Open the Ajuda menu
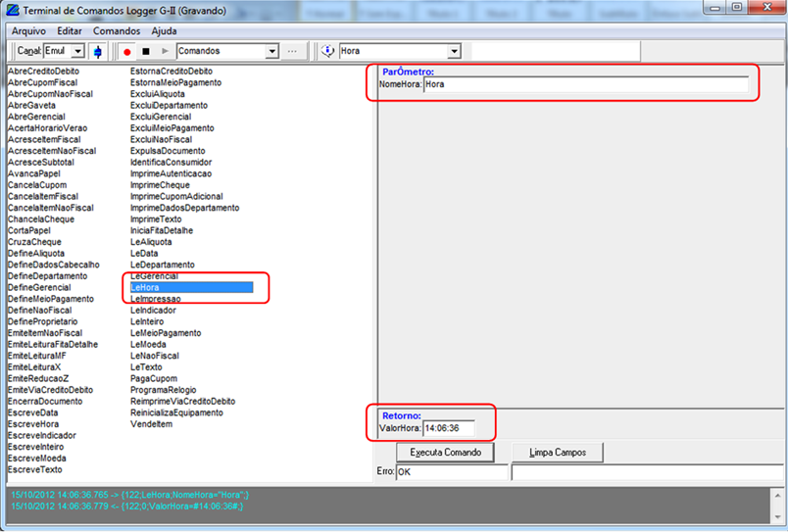This screenshot has height=532, width=788. (165, 30)
